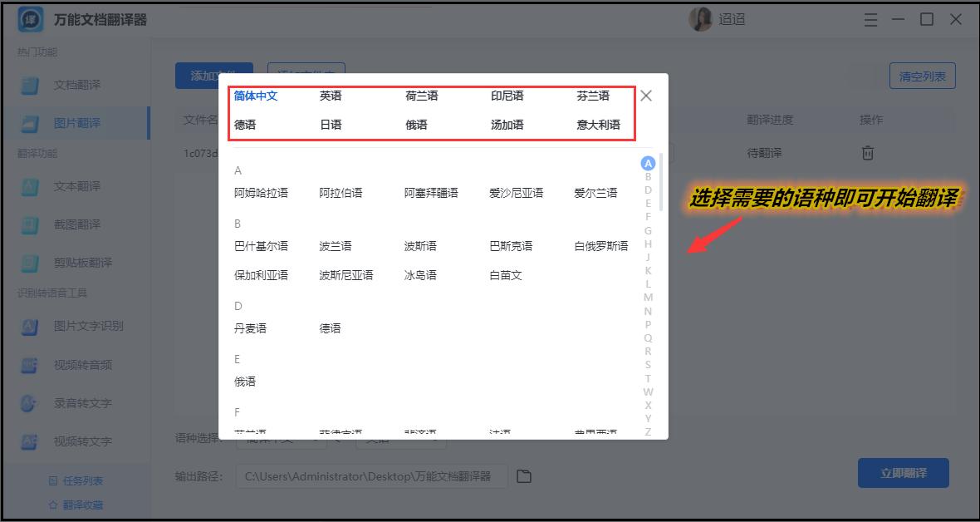This screenshot has height=522, width=980.
Task: Click 立即翻译 to start translating
Action: [x=903, y=472]
